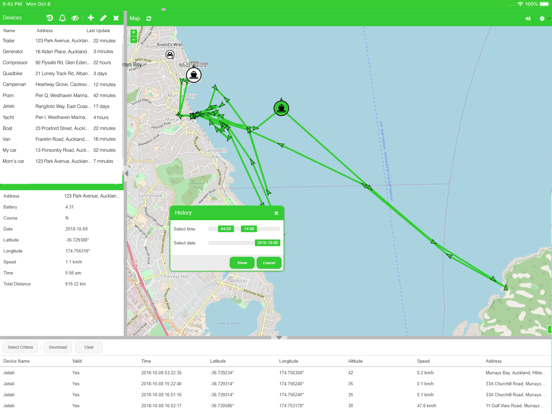Image resolution: width=552 pixels, height=414 pixels.
Task: Select the My car device row
Action: tap(61, 150)
